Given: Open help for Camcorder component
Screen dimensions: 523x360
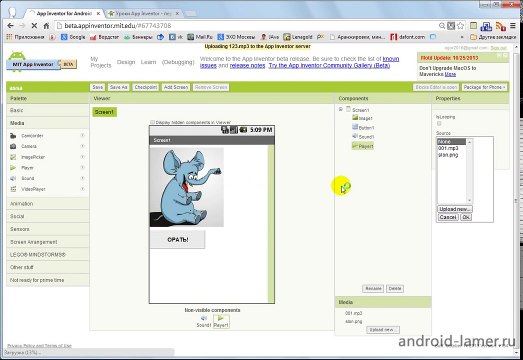Looking at the screenshot, I should 82,135.
